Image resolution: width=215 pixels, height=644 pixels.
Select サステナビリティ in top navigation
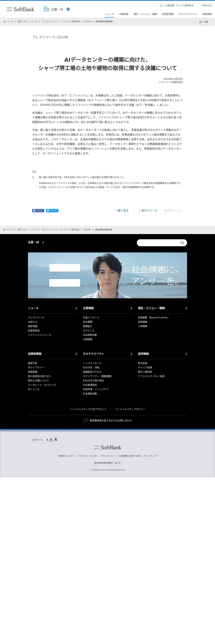point(188,14)
